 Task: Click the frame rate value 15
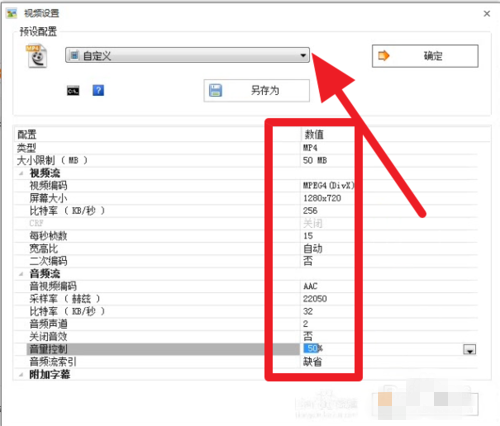308,236
